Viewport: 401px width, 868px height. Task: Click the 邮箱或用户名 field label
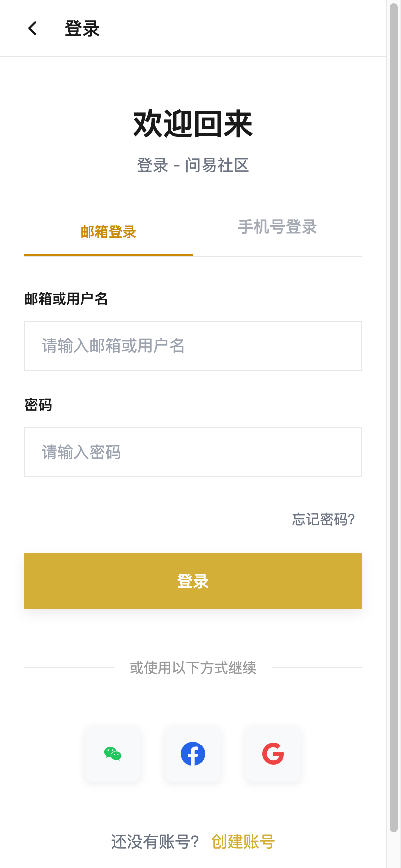pos(66,299)
